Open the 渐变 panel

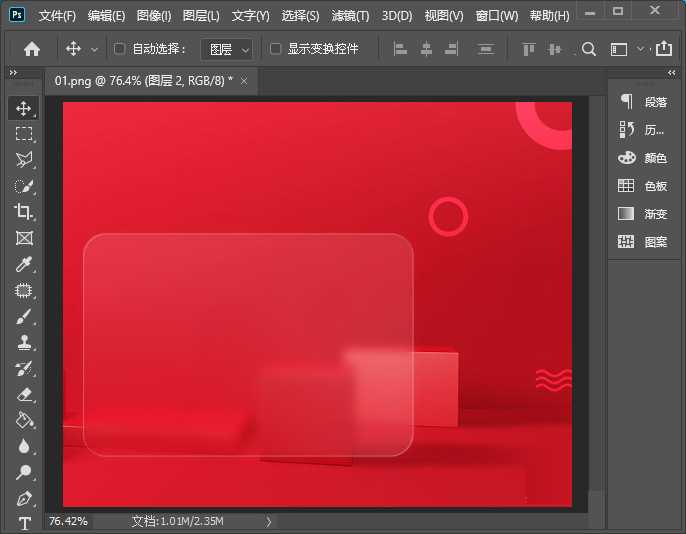pyautogui.click(x=643, y=214)
